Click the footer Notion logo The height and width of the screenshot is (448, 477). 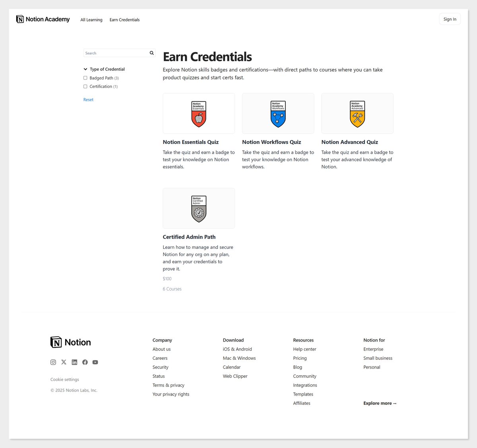click(x=71, y=342)
